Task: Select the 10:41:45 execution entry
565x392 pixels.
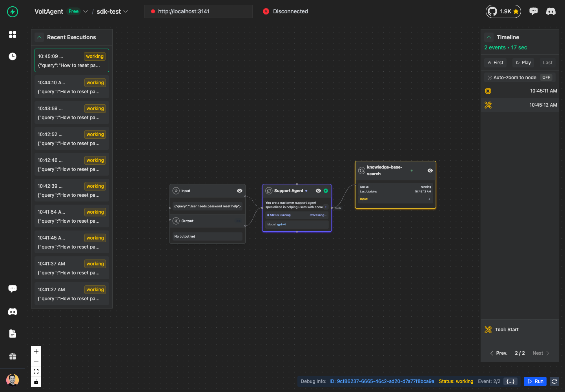Action: coord(72,242)
